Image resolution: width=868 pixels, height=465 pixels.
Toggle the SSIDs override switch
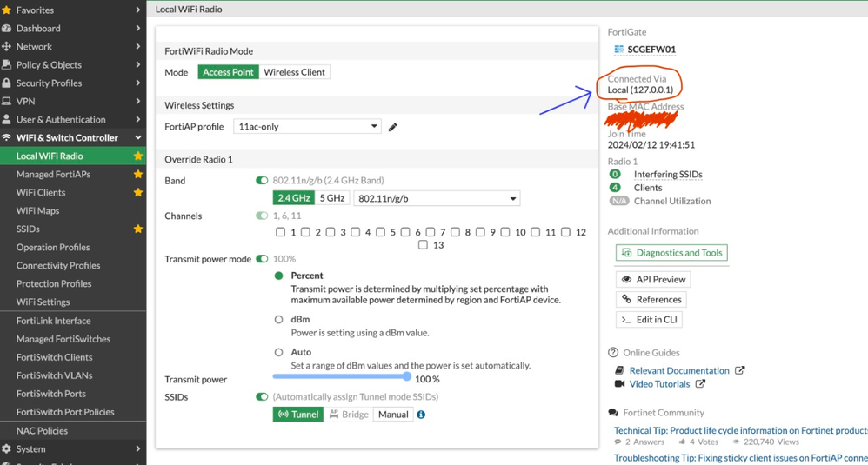262,397
